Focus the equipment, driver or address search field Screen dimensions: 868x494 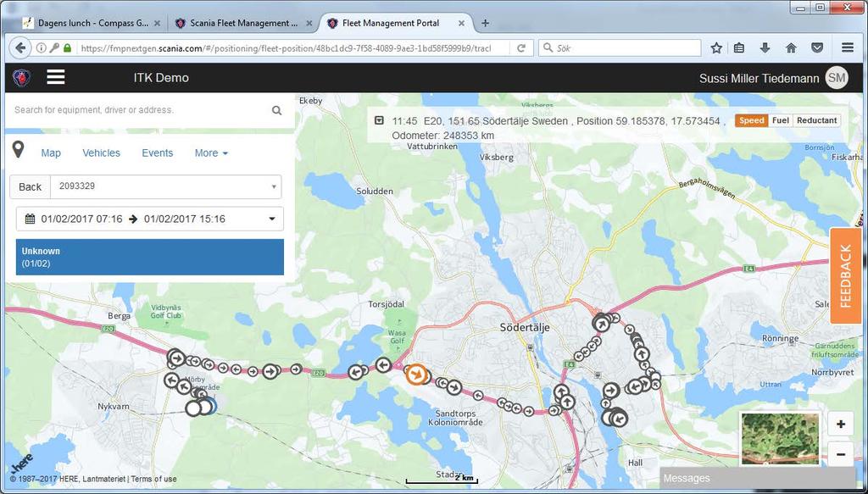tap(142, 110)
